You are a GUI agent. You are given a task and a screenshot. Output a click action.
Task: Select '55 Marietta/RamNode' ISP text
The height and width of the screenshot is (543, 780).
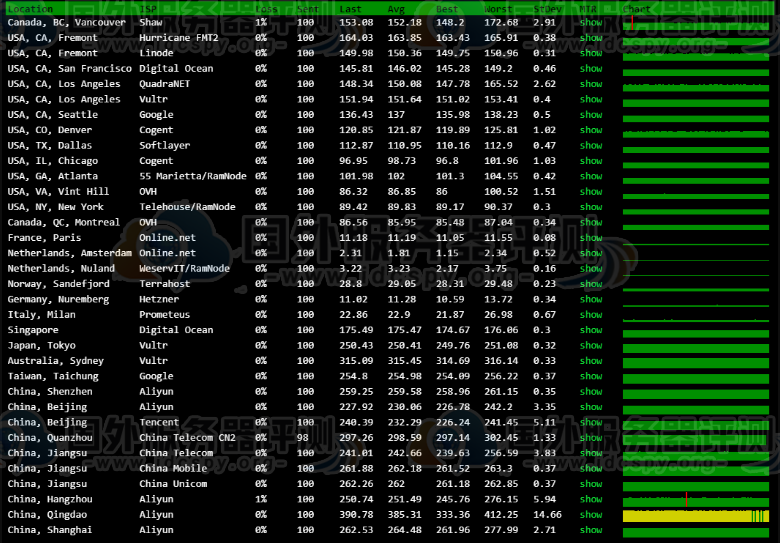pos(193,176)
